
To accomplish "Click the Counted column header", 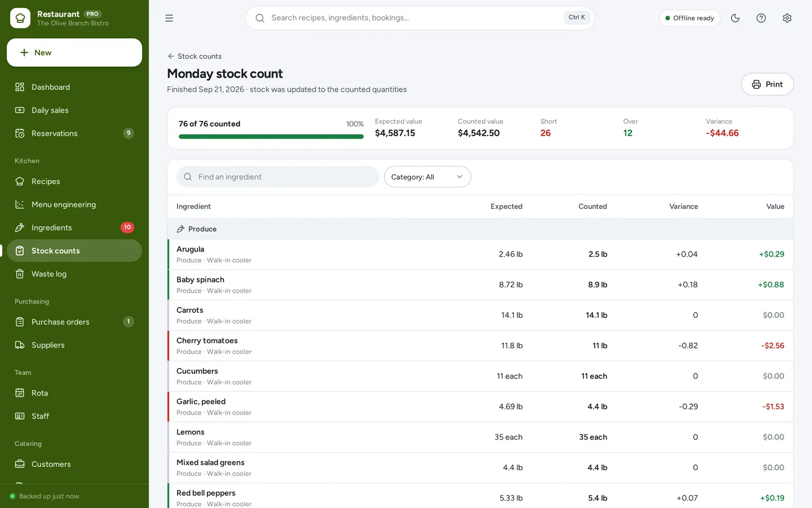I will pos(592,207).
